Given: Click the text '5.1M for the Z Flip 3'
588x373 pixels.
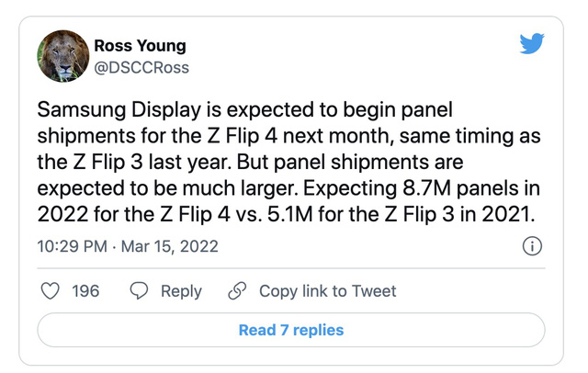Looking at the screenshot, I should click(361, 214).
